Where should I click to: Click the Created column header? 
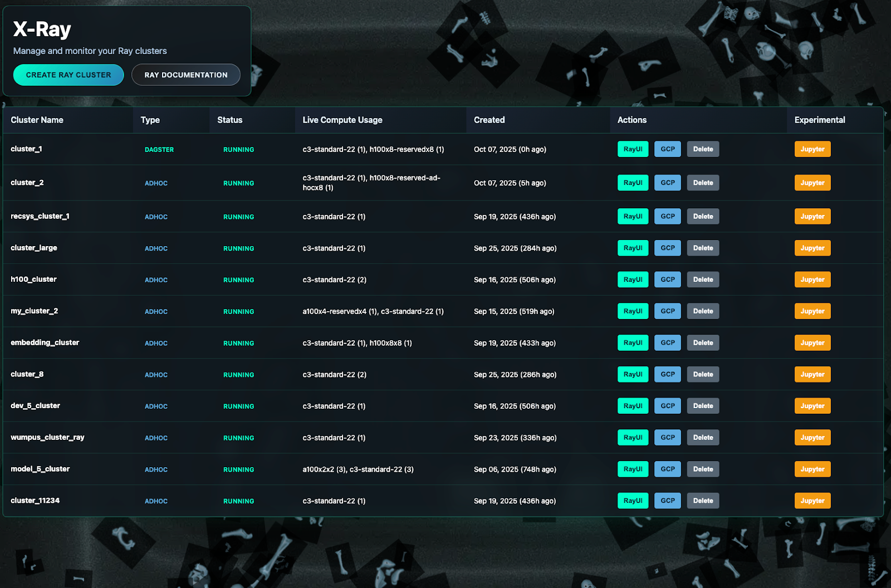(489, 120)
